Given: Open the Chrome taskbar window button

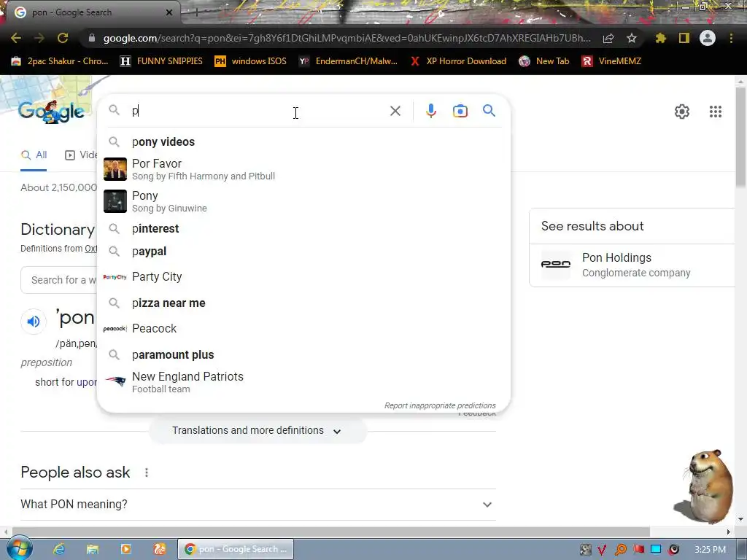Looking at the screenshot, I should [x=236, y=549].
